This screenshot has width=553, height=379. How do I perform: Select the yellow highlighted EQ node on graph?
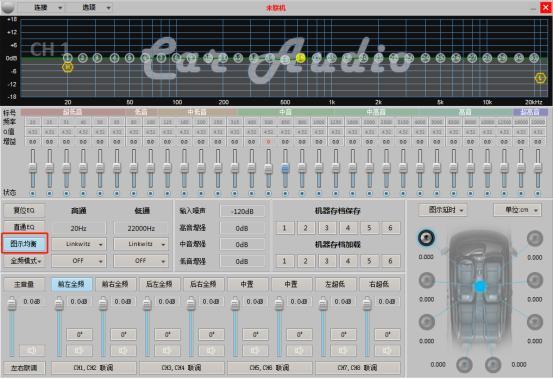[300, 57]
